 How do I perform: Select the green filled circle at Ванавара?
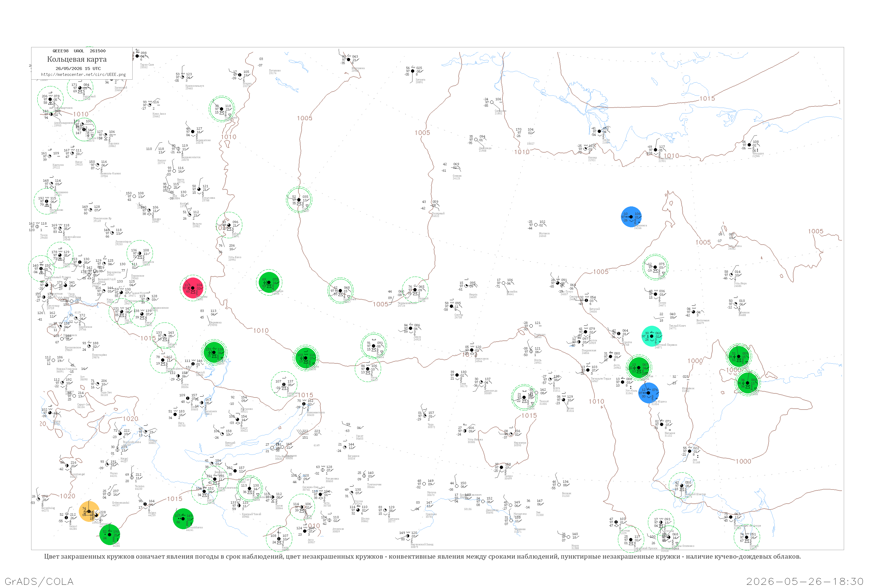[269, 282]
